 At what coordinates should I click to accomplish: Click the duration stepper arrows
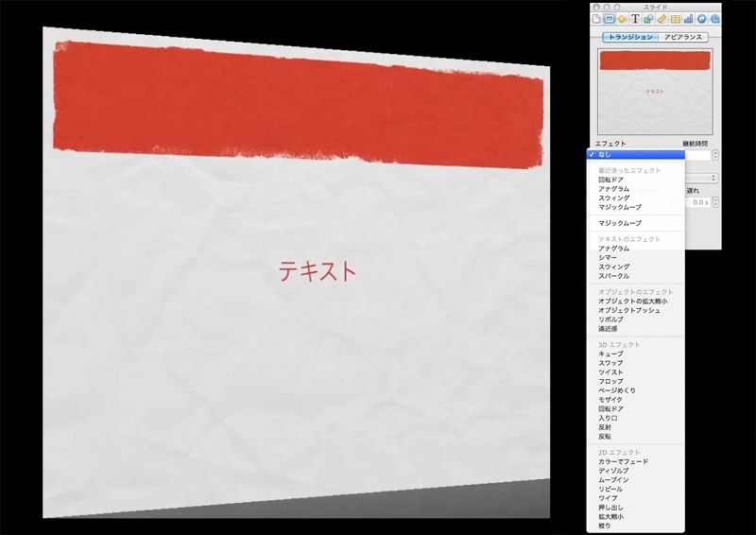click(x=715, y=154)
